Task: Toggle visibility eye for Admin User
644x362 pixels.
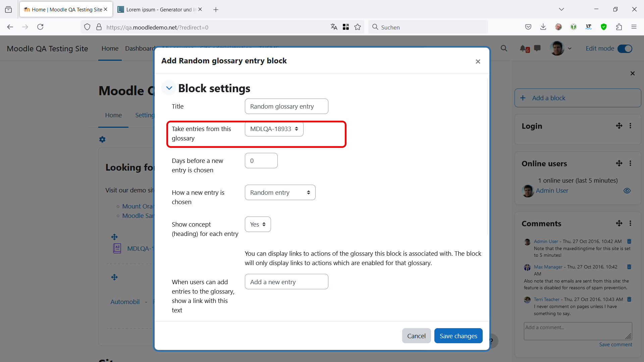Action: (627, 191)
